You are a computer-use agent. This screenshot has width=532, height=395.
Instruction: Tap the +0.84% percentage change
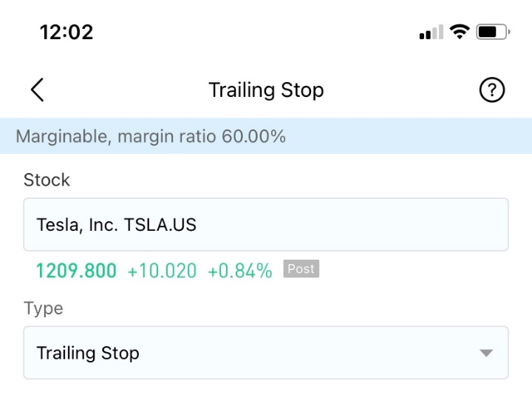coord(240,271)
